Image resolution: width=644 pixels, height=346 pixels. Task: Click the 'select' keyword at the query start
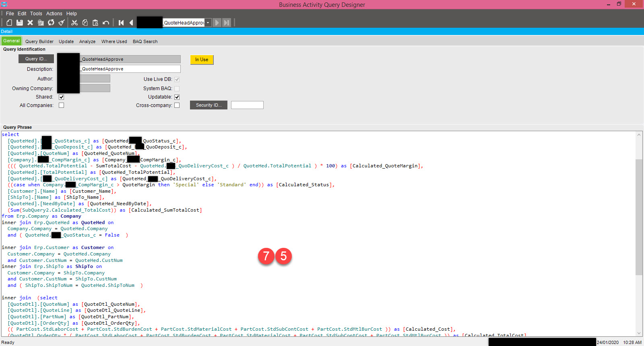(10, 134)
